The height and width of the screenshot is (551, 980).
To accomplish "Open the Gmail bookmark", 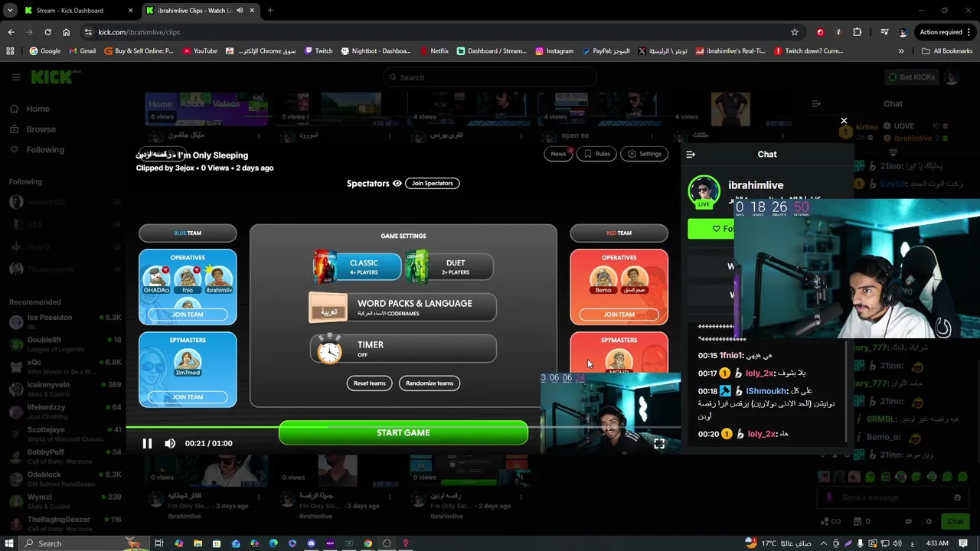I will (x=82, y=51).
